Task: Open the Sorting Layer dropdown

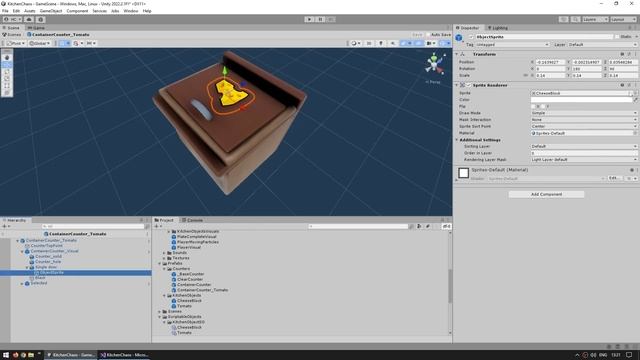Action: point(584,146)
